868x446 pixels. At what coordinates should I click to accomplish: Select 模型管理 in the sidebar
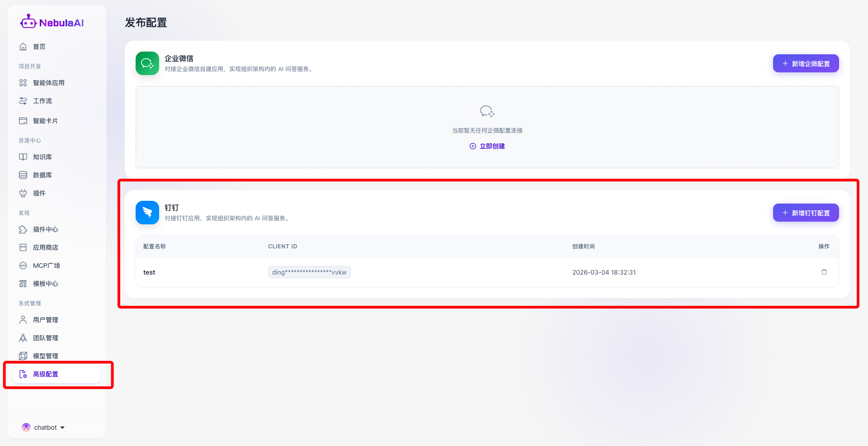pos(45,356)
